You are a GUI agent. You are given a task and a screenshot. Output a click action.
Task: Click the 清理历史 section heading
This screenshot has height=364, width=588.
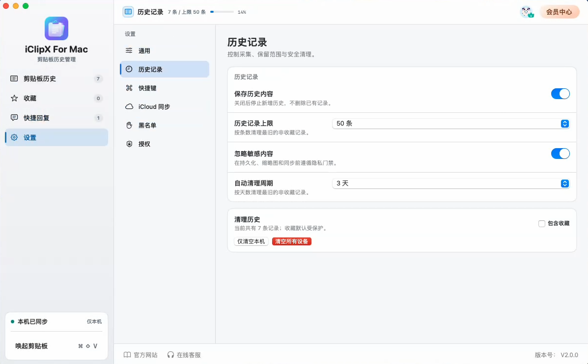pos(247,219)
